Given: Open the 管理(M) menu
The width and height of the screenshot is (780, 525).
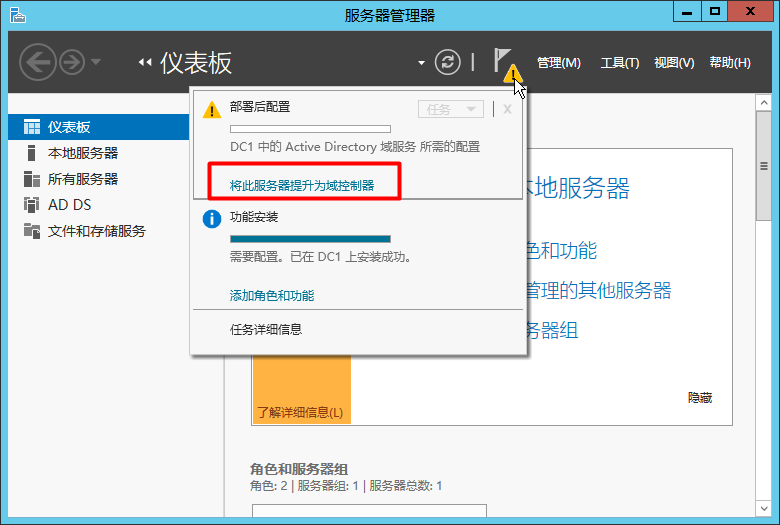Looking at the screenshot, I should pyautogui.click(x=559, y=63).
